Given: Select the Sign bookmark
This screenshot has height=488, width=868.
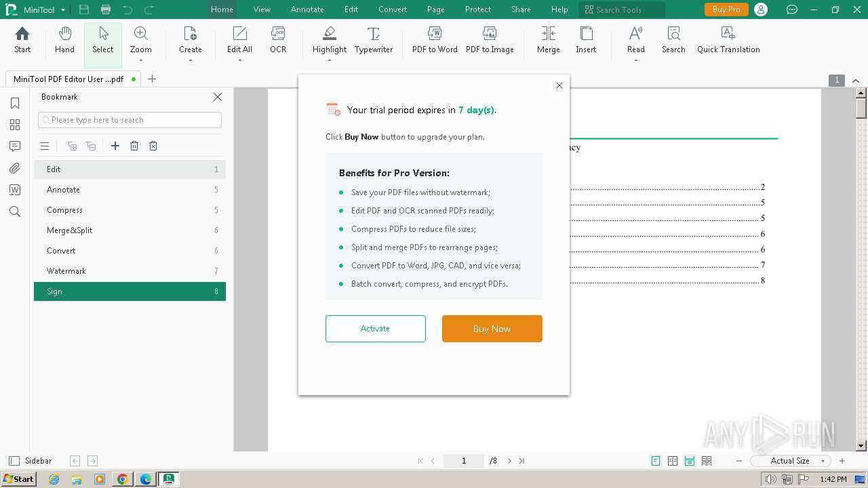Looking at the screenshot, I should click(130, 291).
